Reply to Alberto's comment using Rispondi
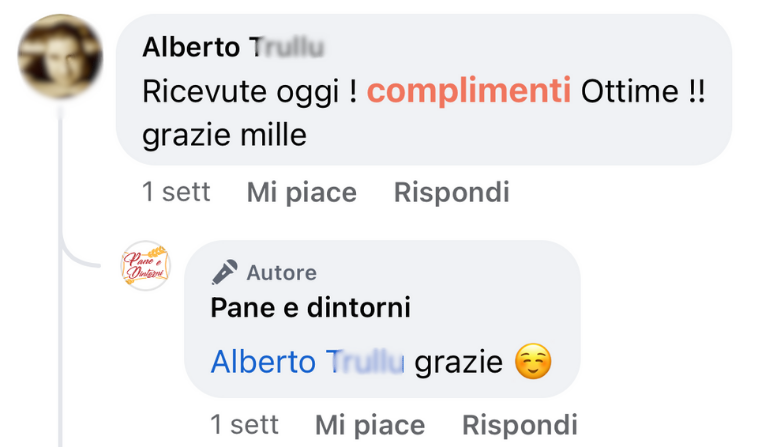Screen dimensions: 780x447 (451, 192)
